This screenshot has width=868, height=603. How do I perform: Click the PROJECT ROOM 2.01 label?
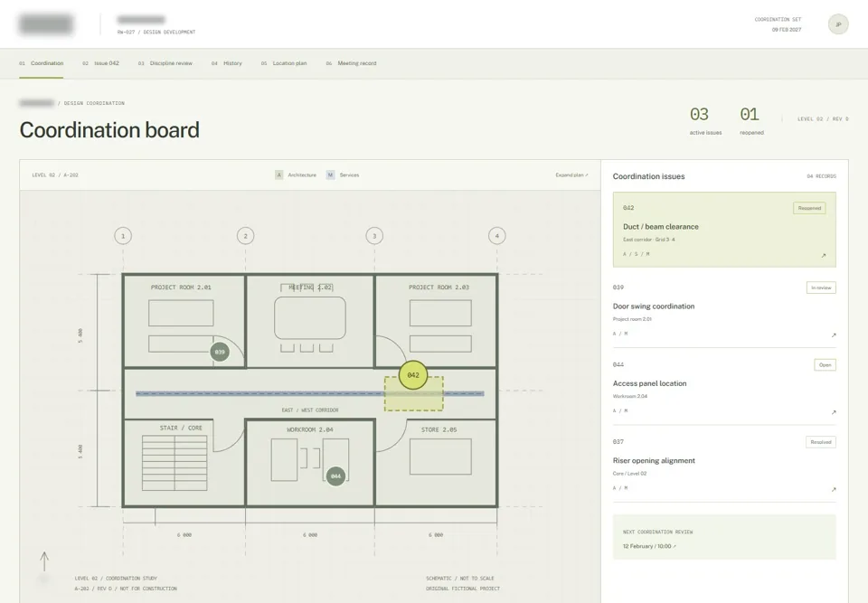pyautogui.click(x=181, y=287)
